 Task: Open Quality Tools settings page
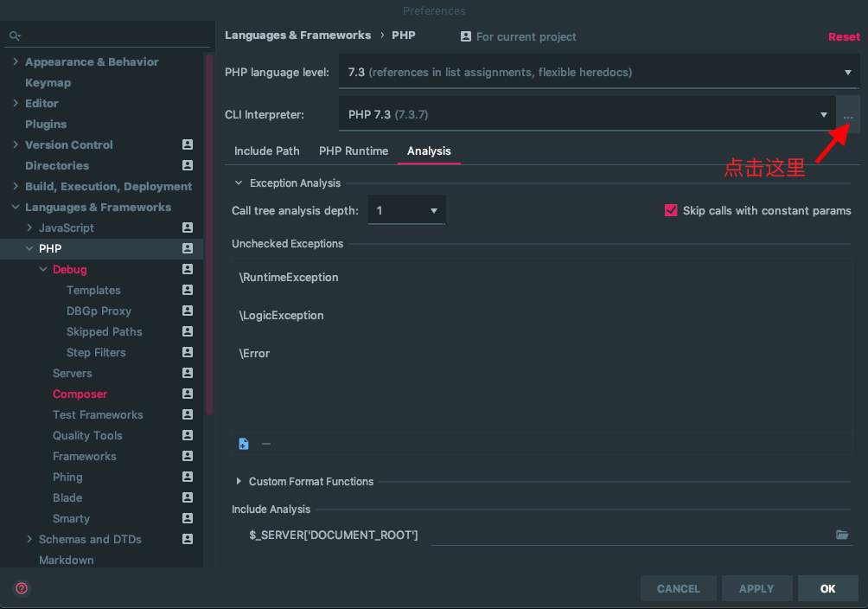(x=87, y=435)
